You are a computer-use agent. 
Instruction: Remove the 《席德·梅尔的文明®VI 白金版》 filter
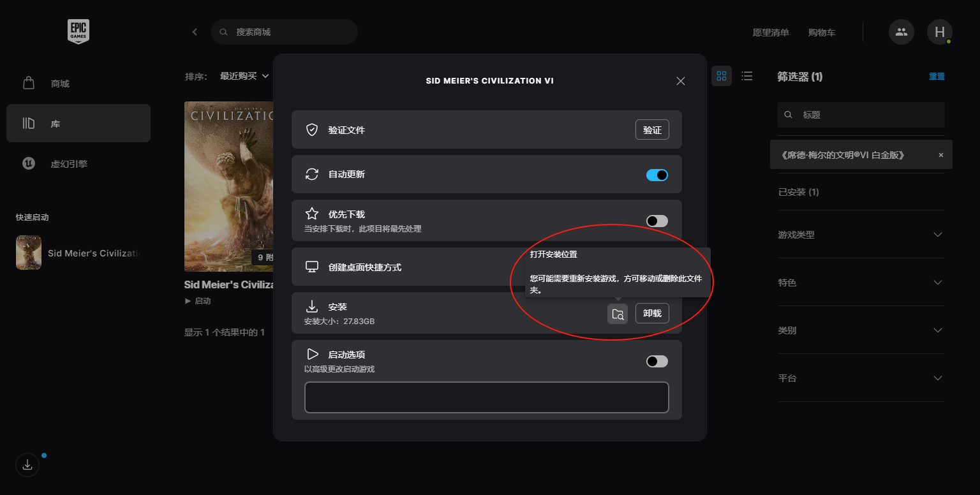[x=940, y=155]
